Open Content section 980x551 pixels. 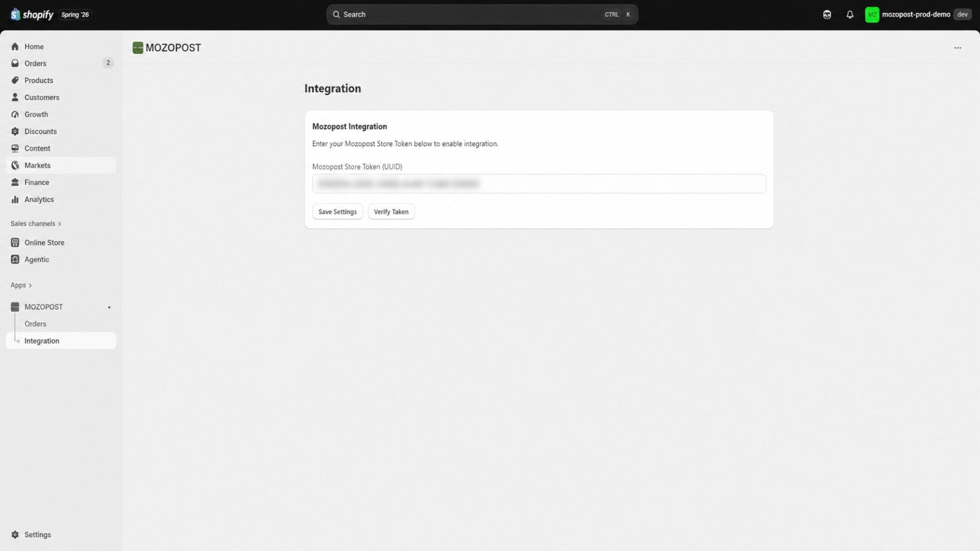(x=61, y=149)
